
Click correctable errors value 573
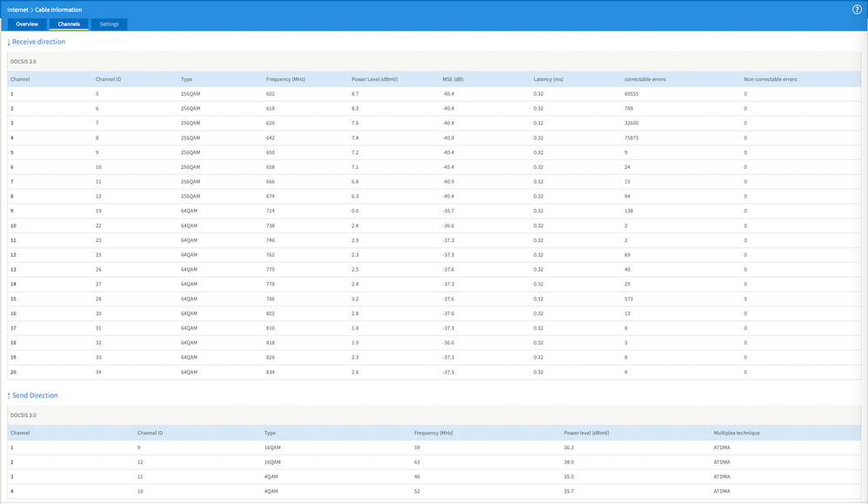click(x=628, y=299)
